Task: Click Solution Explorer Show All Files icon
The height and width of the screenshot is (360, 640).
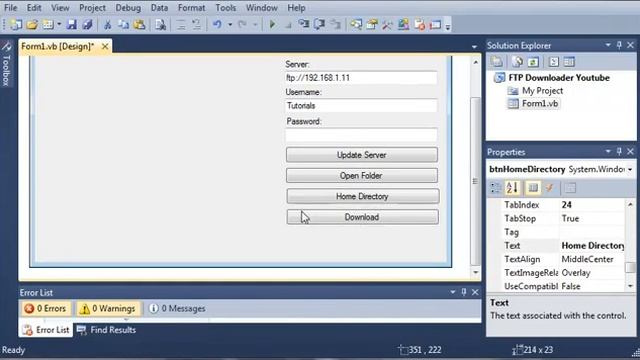Action: pos(518,62)
